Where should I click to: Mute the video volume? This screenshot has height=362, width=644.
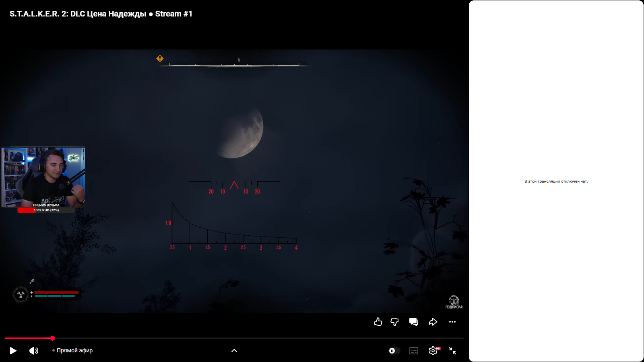[x=34, y=351]
